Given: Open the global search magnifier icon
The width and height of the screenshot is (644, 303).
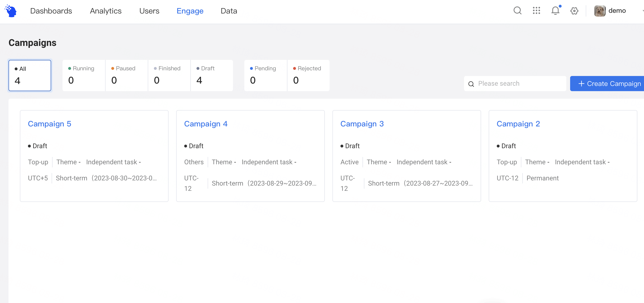Looking at the screenshot, I should coord(517,11).
